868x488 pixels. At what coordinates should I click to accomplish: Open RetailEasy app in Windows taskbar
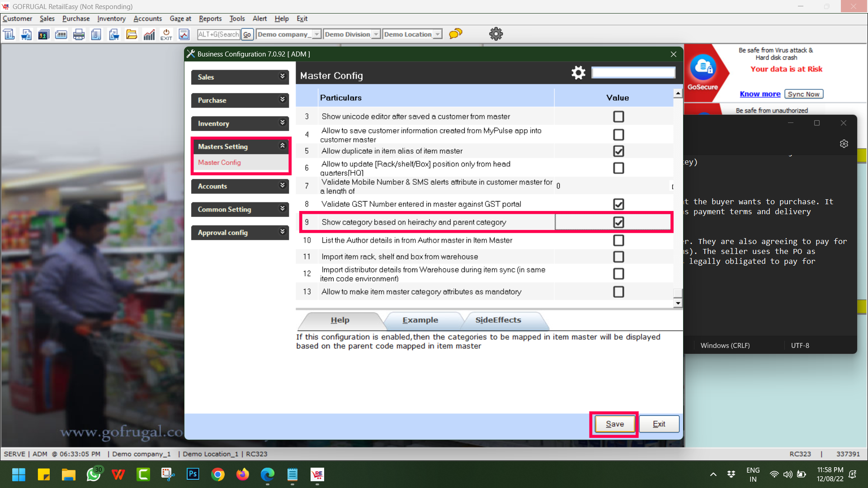(317, 474)
